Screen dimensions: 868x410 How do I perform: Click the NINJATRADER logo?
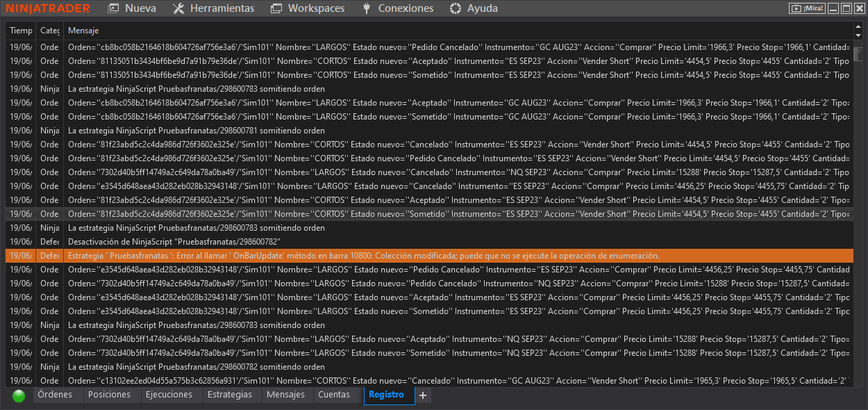[x=49, y=8]
